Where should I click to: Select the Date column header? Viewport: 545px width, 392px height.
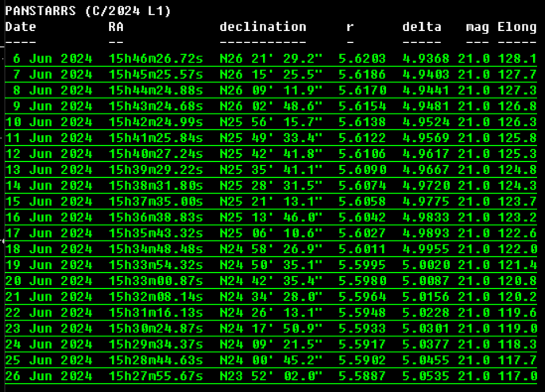click(x=21, y=27)
